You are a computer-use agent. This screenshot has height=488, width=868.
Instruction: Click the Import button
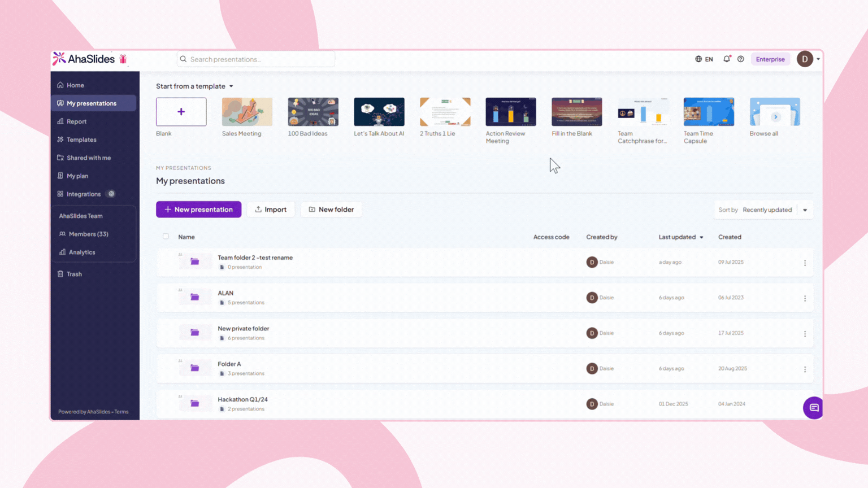(x=271, y=210)
